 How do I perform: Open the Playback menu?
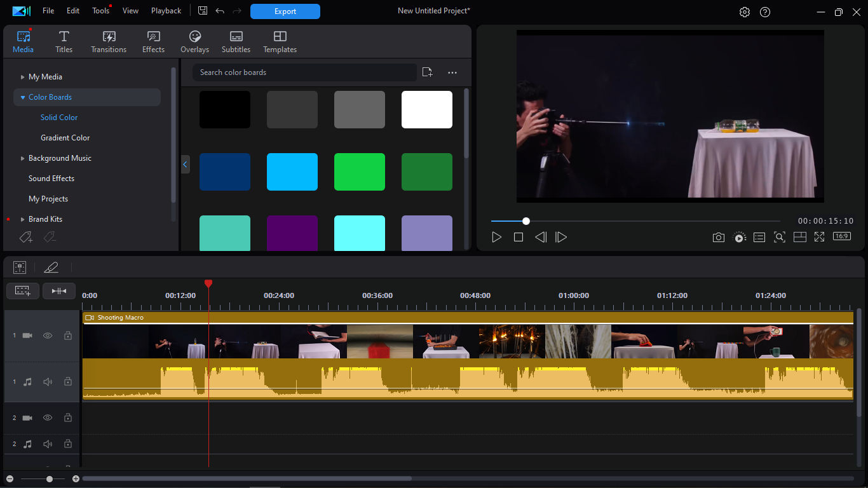(166, 11)
